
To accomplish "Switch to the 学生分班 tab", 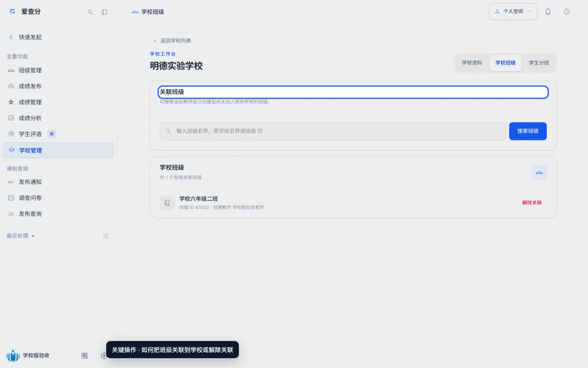I will (539, 63).
